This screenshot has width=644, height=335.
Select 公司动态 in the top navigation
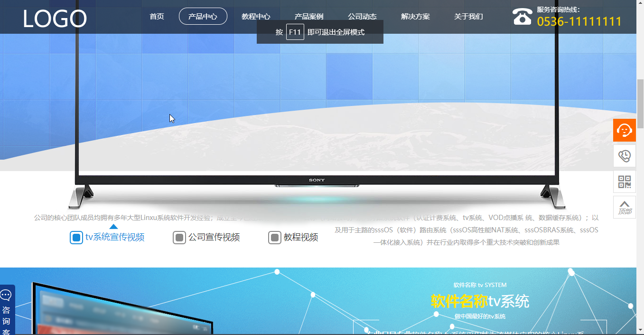pos(362,17)
